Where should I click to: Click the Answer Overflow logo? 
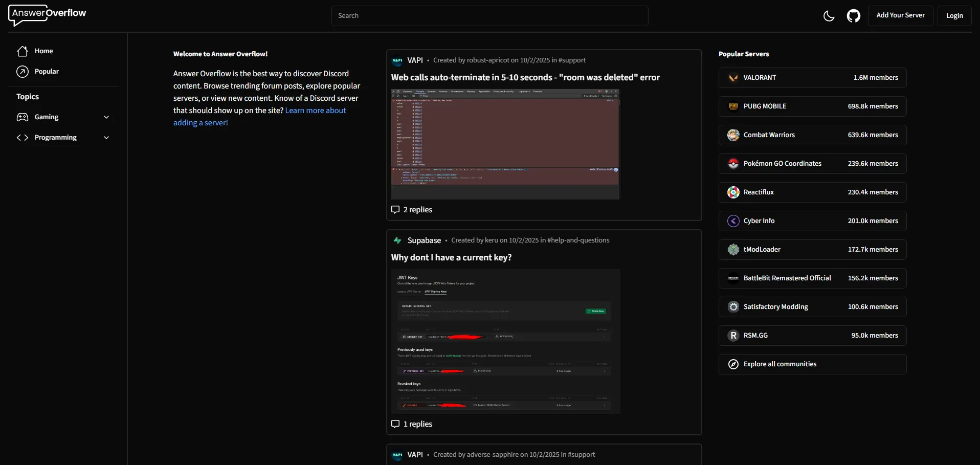[x=47, y=15]
